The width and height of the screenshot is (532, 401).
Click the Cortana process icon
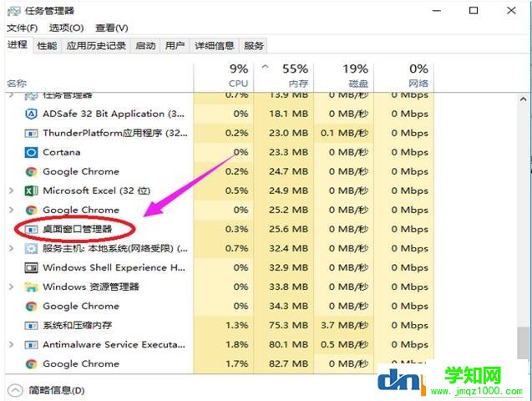coord(31,152)
